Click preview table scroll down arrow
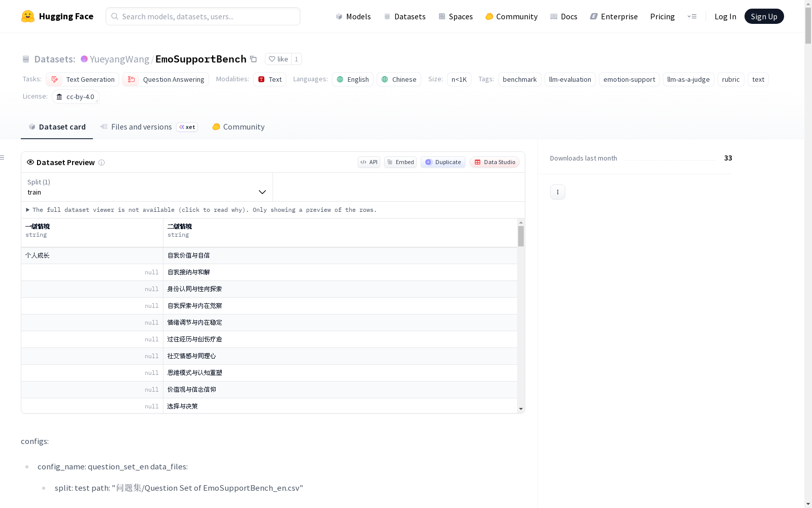The width and height of the screenshot is (812, 508). click(521, 409)
